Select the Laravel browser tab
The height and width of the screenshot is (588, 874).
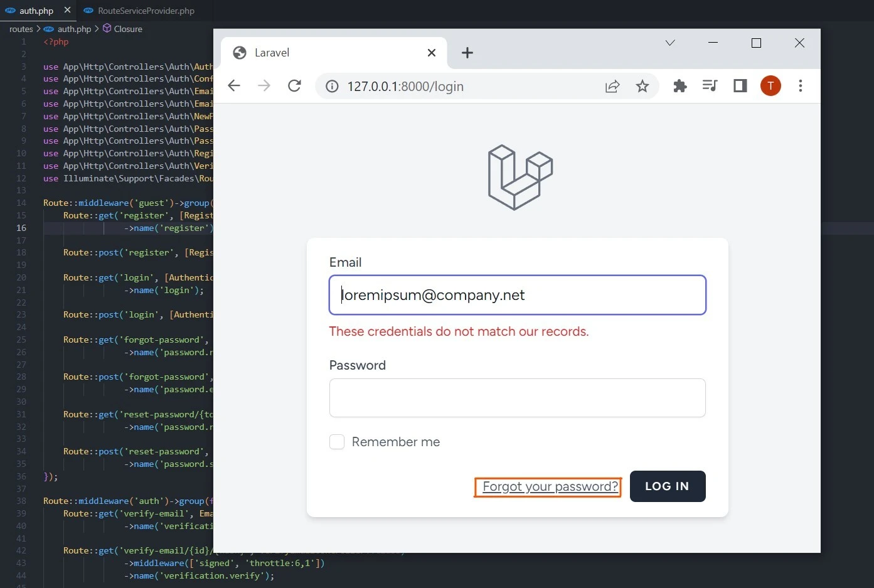326,53
